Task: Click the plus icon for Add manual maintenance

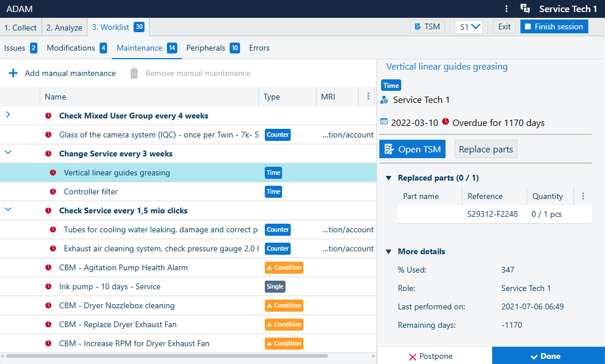Action: click(13, 73)
